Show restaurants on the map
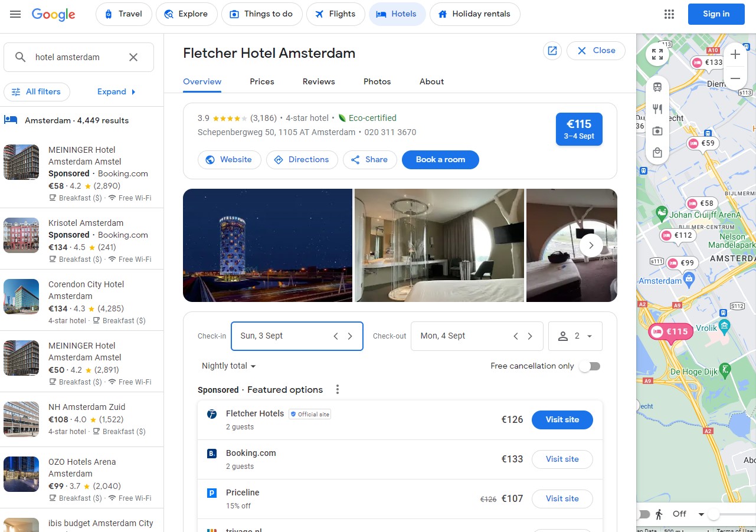The image size is (756, 532). pos(657,109)
